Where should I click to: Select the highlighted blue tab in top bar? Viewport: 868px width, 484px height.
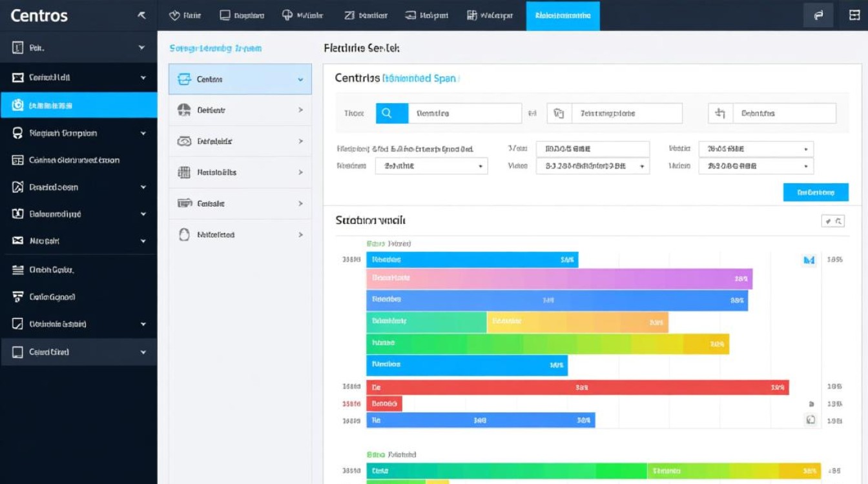(563, 15)
